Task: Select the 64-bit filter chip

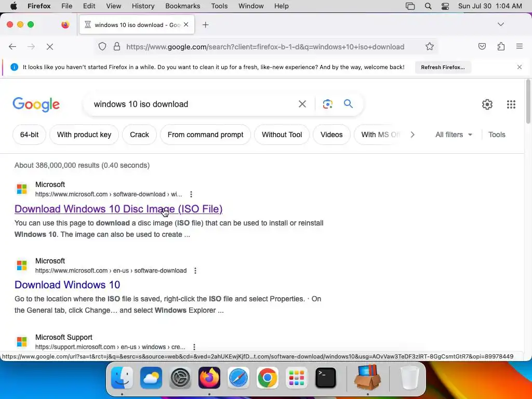Action: click(29, 135)
